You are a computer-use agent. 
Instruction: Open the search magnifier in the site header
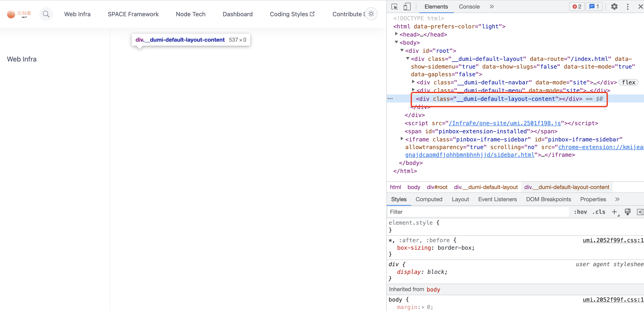(46, 14)
